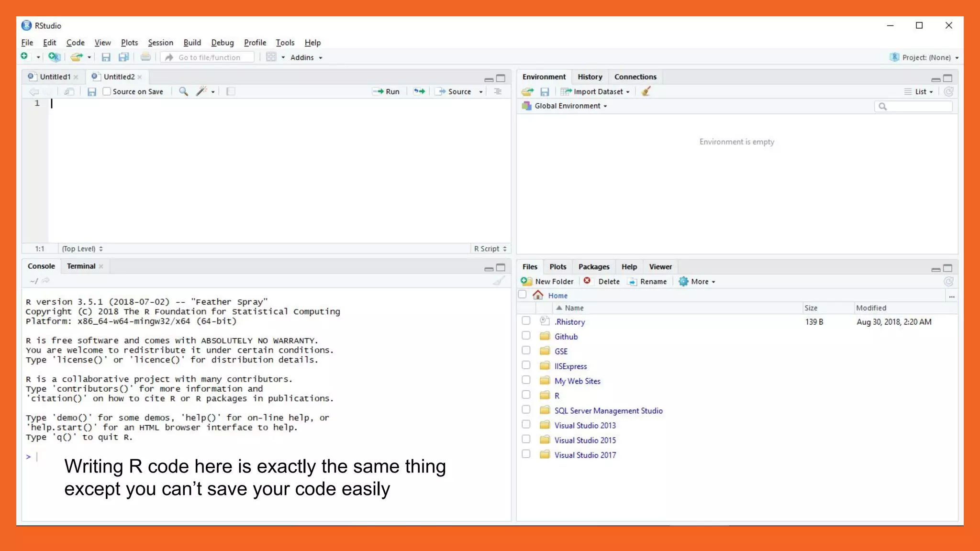980x551 pixels.
Task: Click the Go to directory ellipsis button
Action: [x=952, y=297]
